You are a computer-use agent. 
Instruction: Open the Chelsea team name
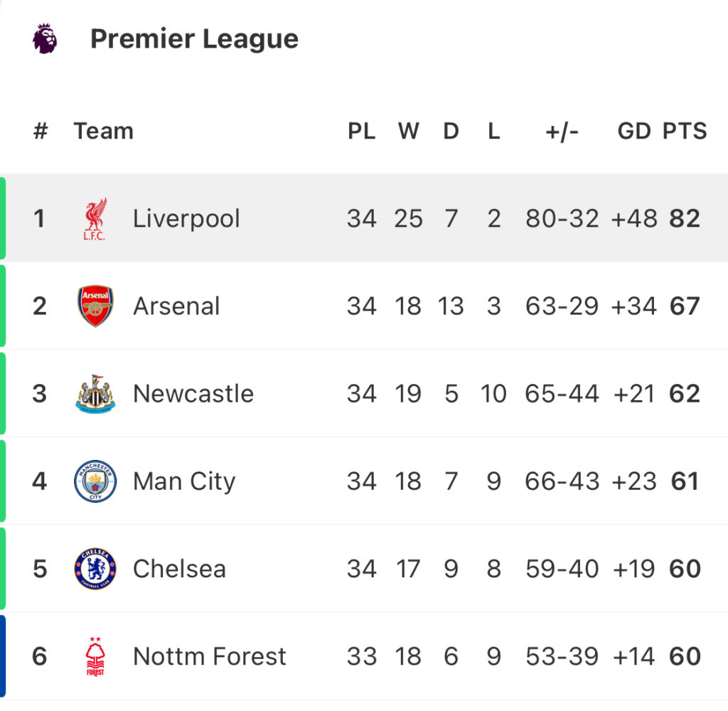coord(179,569)
